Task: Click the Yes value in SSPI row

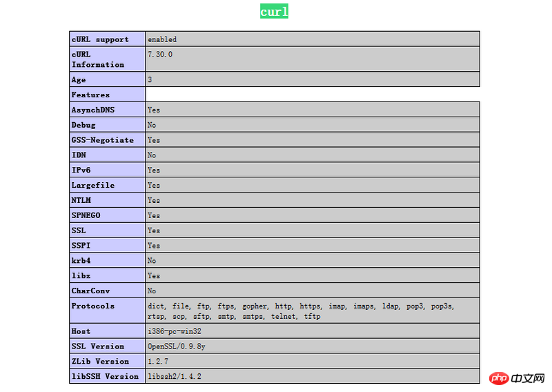Action: 154,246
